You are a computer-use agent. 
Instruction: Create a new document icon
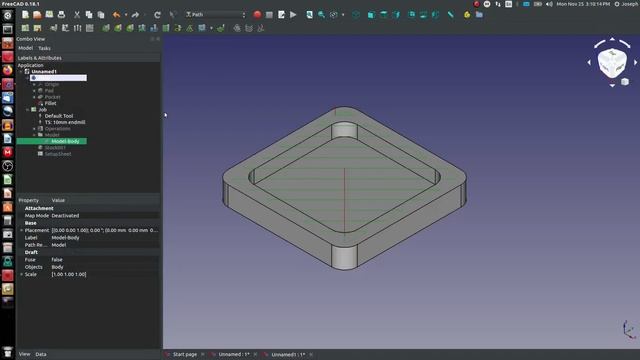coord(25,15)
